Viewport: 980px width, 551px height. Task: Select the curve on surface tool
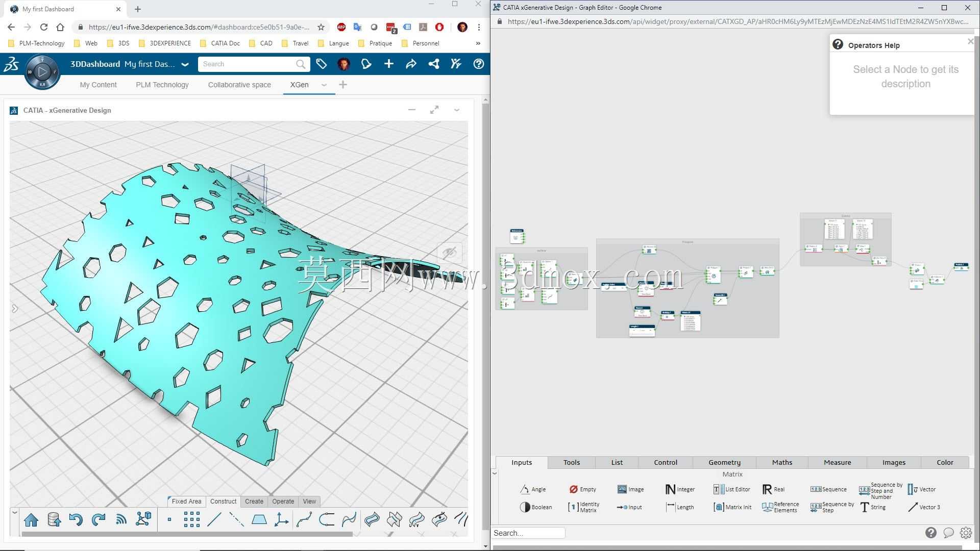[x=349, y=520]
